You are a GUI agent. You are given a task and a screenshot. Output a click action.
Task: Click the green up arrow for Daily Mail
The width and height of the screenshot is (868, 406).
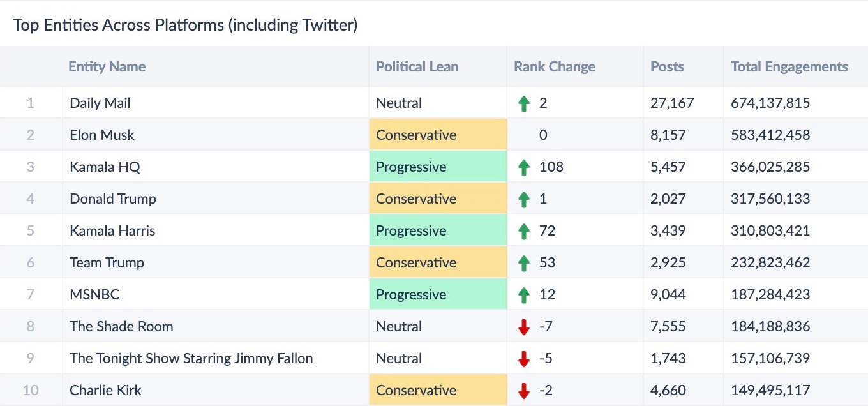524,103
